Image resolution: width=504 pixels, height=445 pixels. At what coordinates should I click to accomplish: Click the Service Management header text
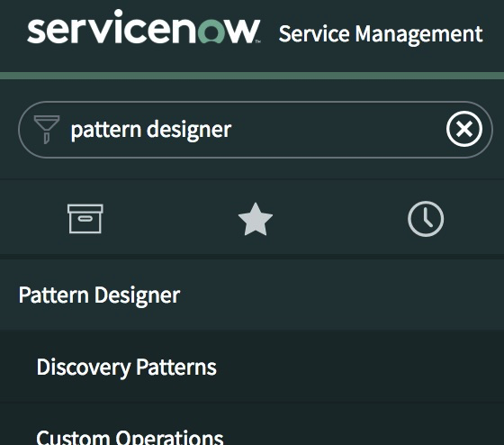click(381, 34)
